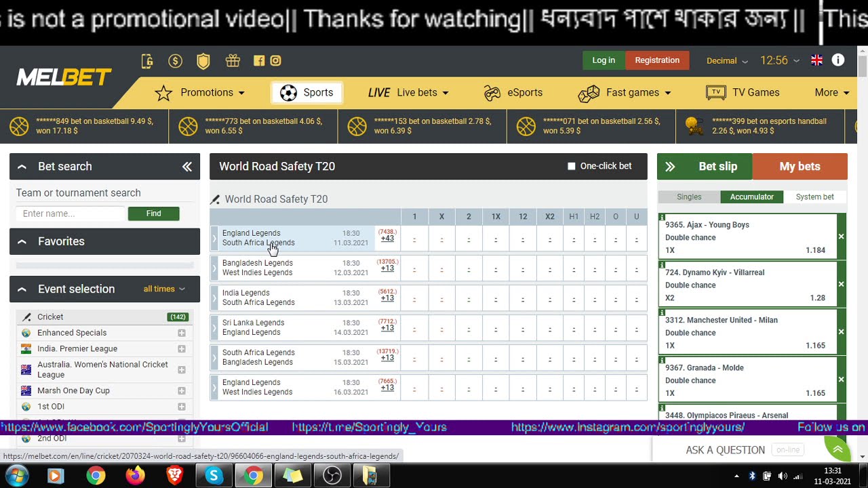The image size is (868, 488).
Task: Open the Facebook icon in header
Action: click(x=259, y=60)
